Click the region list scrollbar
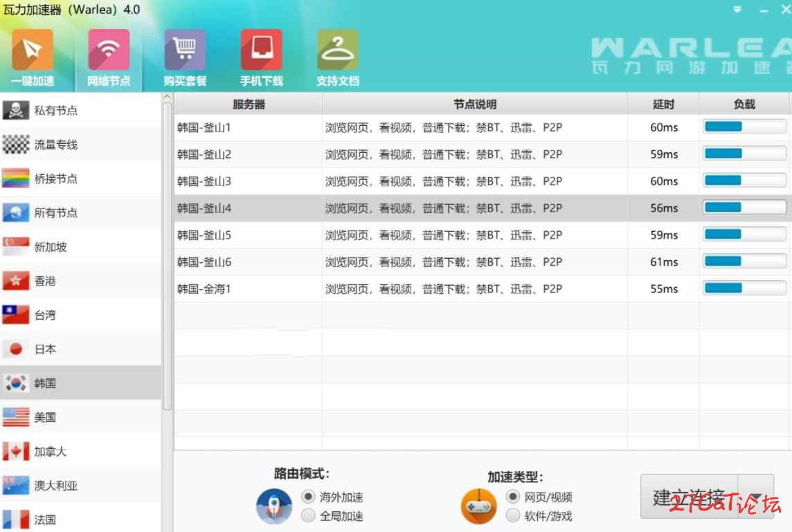The height and width of the screenshot is (532, 792). click(x=167, y=257)
